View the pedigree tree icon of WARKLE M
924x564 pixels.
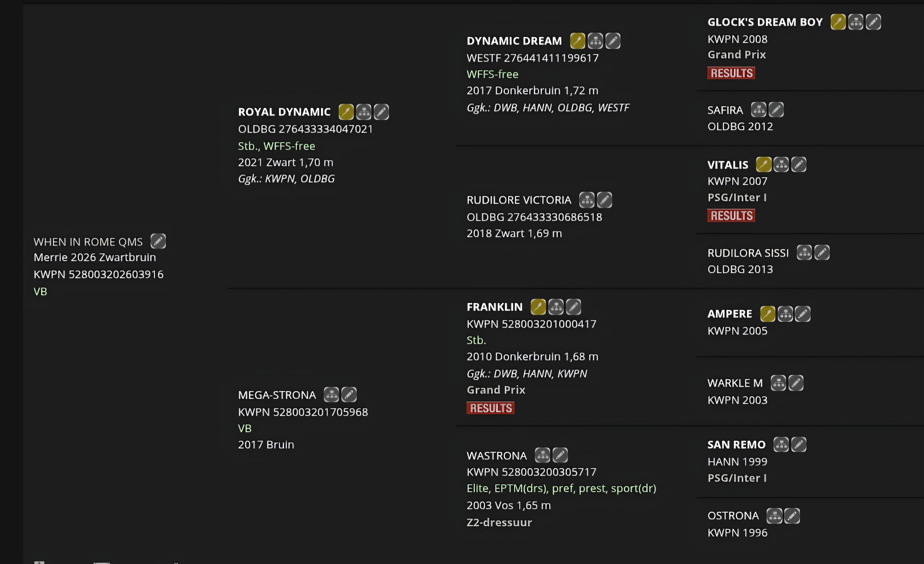tap(778, 383)
